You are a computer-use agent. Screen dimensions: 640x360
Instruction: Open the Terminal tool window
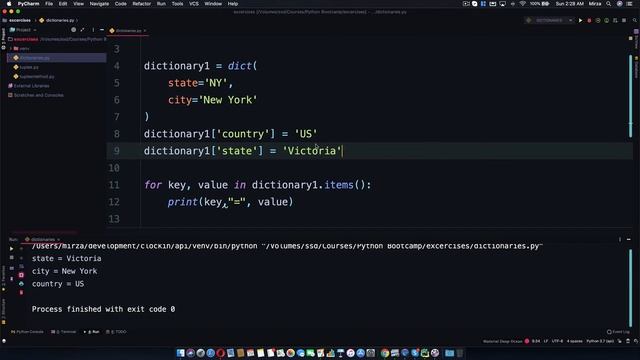(63, 332)
